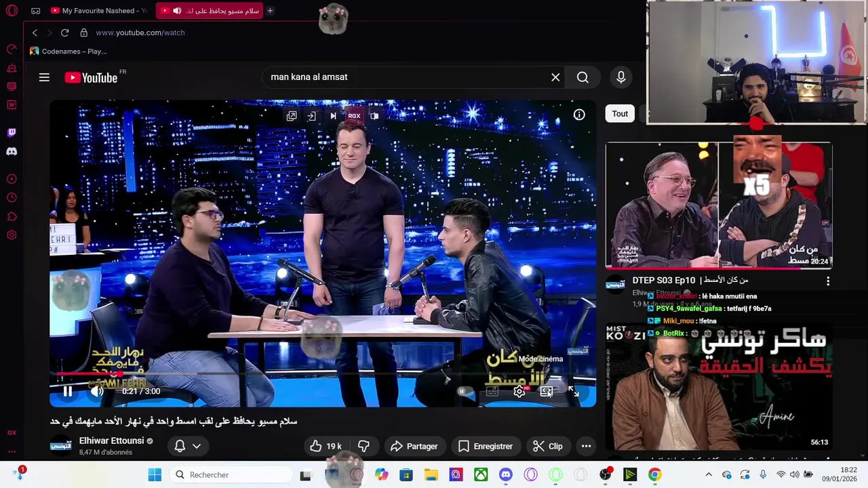Toggle the split-view overlay icon on the video
This screenshot has width=868, height=488.
[x=374, y=116]
